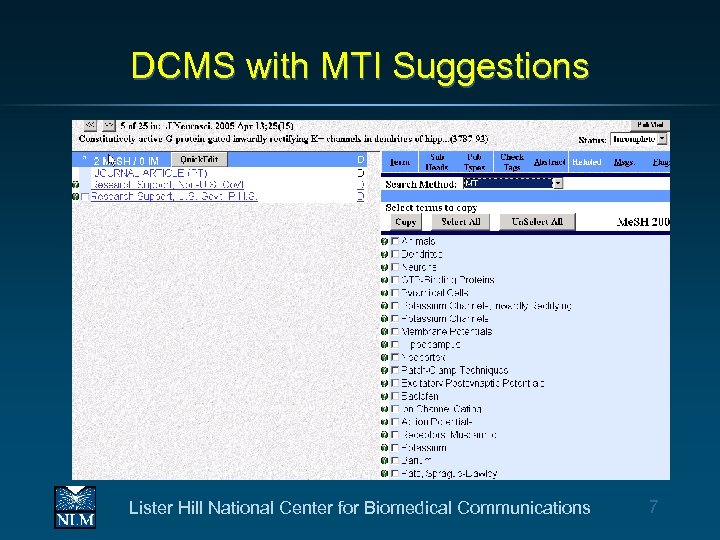The height and width of the screenshot is (540, 720).
Task: Open the info icon beside Potassium Channels
Action: point(385,319)
